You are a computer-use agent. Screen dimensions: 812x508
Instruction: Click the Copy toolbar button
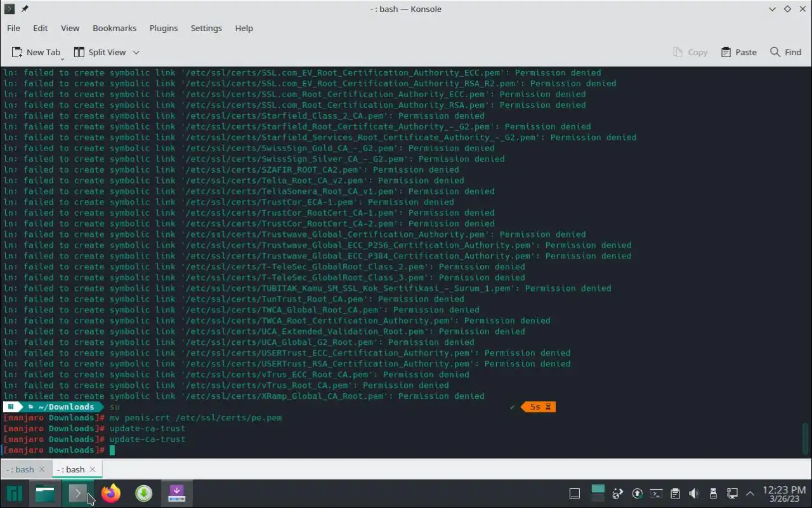pyautogui.click(x=690, y=52)
